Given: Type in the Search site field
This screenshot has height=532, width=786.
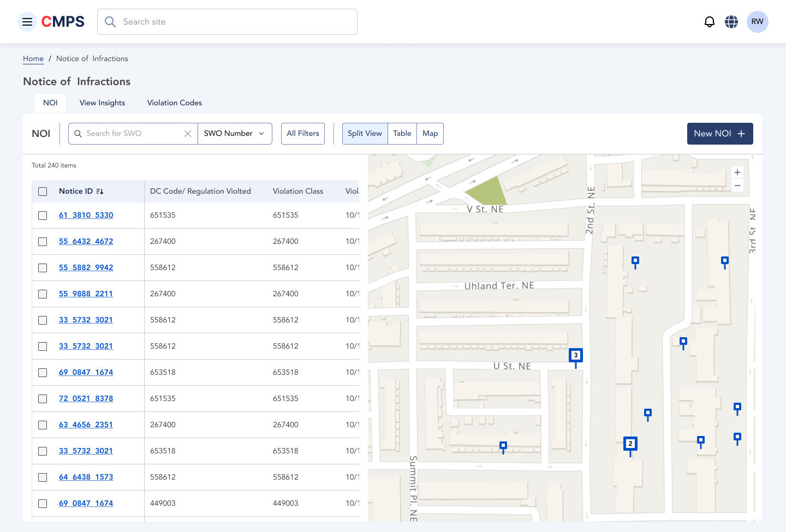Looking at the screenshot, I should coord(235,22).
